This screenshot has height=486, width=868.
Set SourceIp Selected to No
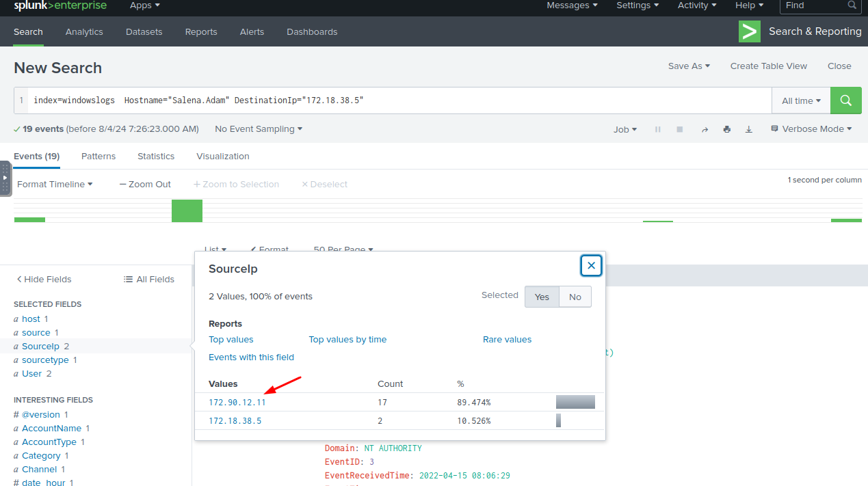[x=575, y=297]
